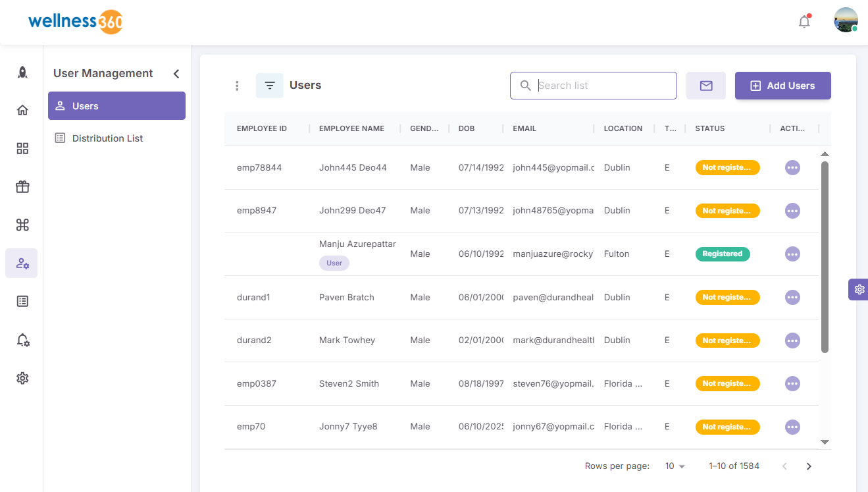Click the table vertical scrollbar thumb
868x492 pixels.
[x=825, y=257]
